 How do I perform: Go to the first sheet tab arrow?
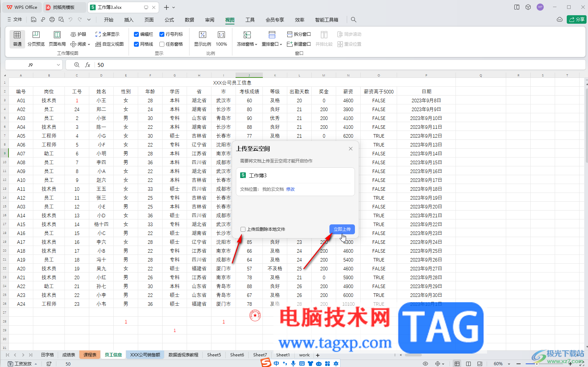[7, 355]
